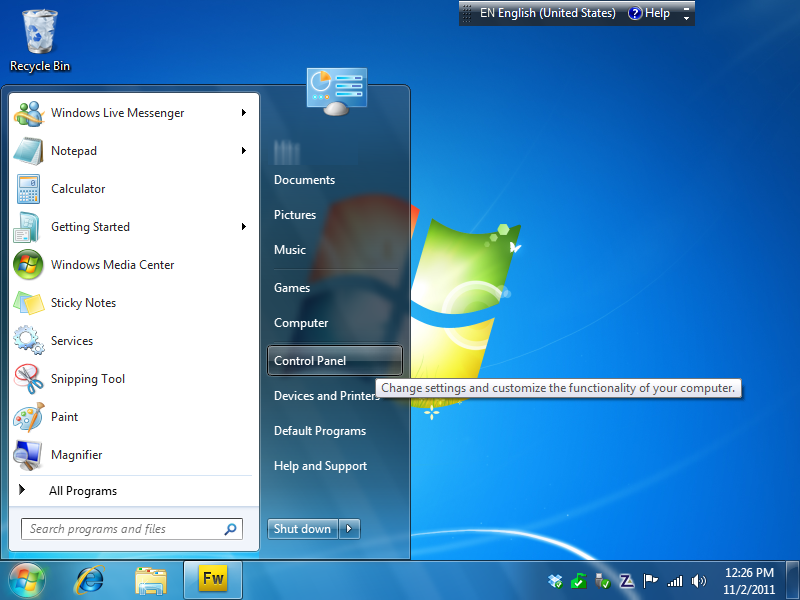Screen dimensions: 800x600
Task: Open Control Panel
Action: click(335, 361)
